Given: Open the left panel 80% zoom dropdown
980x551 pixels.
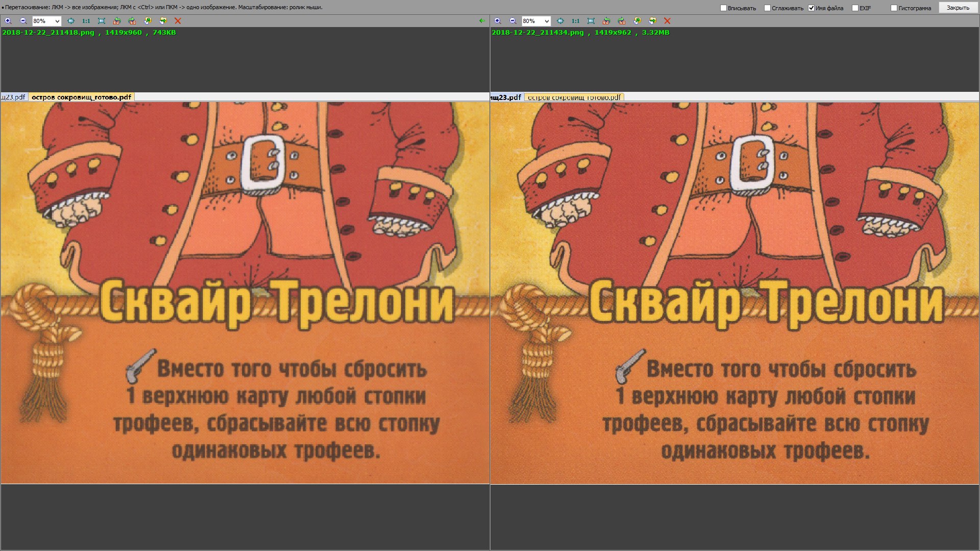Looking at the screenshot, I should [x=46, y=21].
